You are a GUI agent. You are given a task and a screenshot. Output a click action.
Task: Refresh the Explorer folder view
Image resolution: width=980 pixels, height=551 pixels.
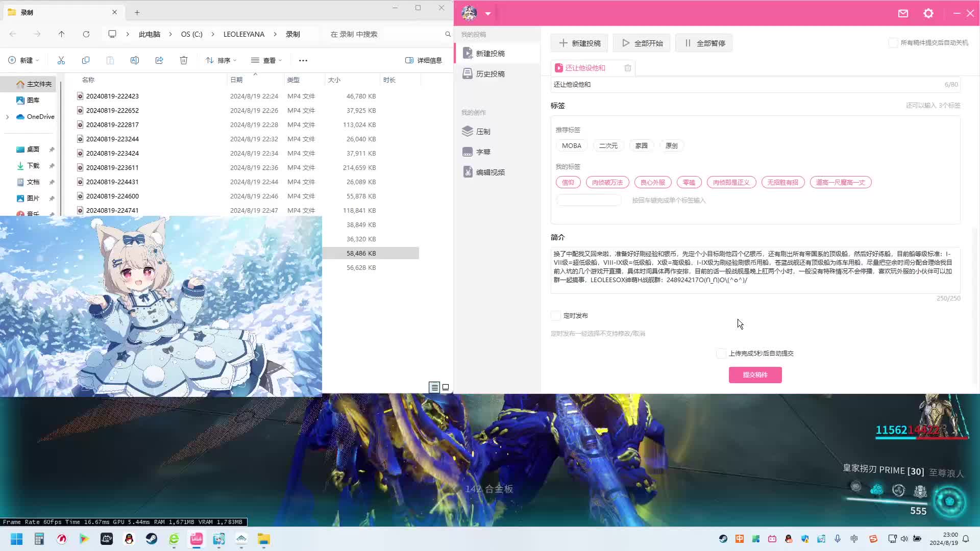click(x=86, y=34)
